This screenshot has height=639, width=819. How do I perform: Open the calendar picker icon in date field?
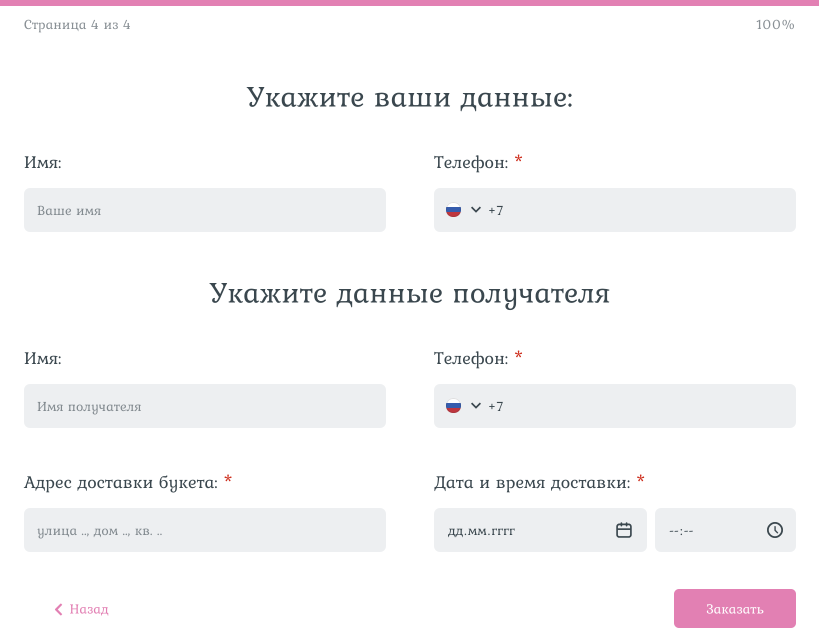point(624,530)
